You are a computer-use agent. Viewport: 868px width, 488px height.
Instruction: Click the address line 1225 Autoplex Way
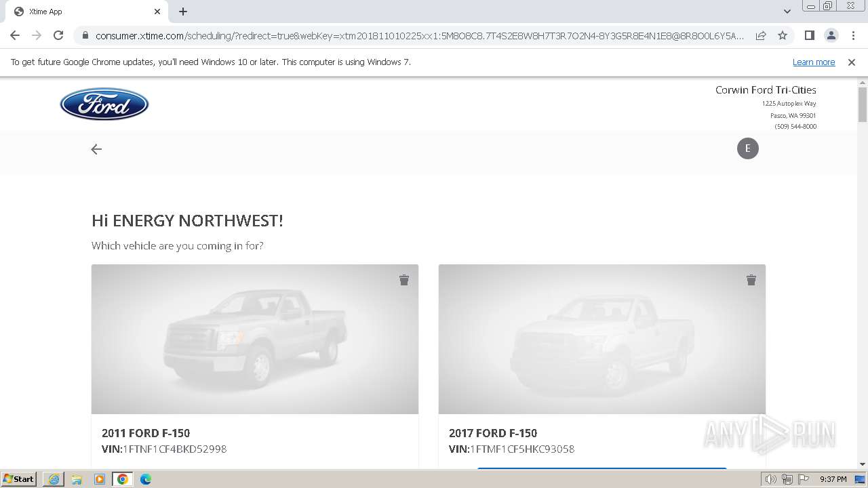tap(789, 104)
